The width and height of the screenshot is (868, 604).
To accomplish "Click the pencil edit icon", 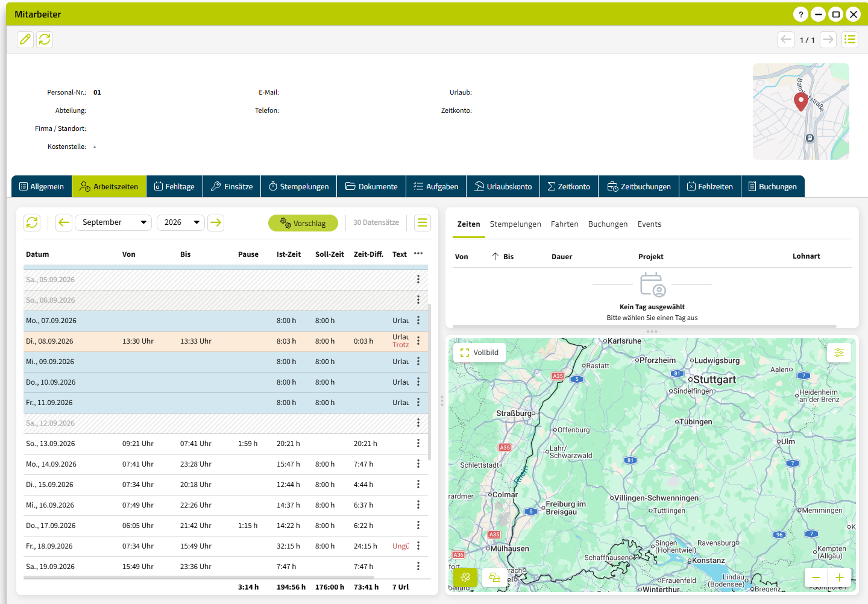I will [x=25, y=40].
